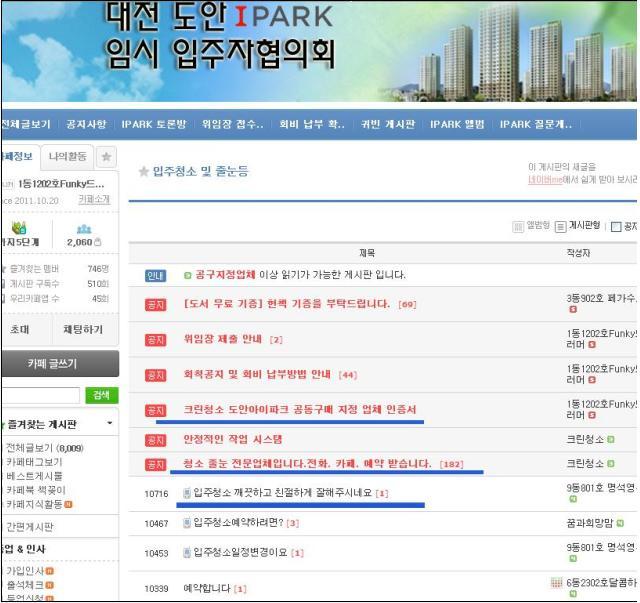This screenshot has width=640, height=603.
Task: Open post 입주청소예약하려면?
Action: pyautogui.click(x=238, y=523)
